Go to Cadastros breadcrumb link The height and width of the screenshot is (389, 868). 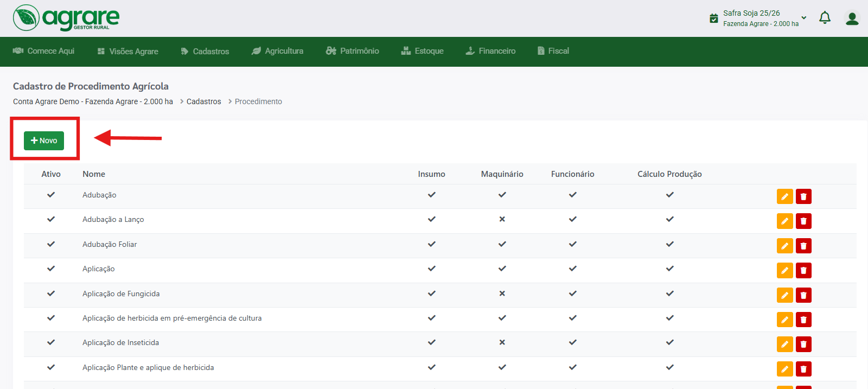(204, 101)
